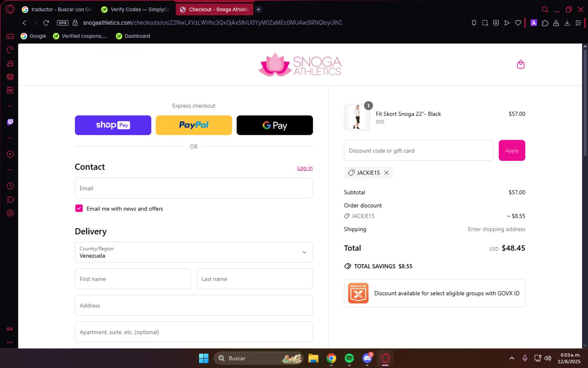Screen dimensions: 588x368
Task: Focus the First name field
Action: pos(133,279)
